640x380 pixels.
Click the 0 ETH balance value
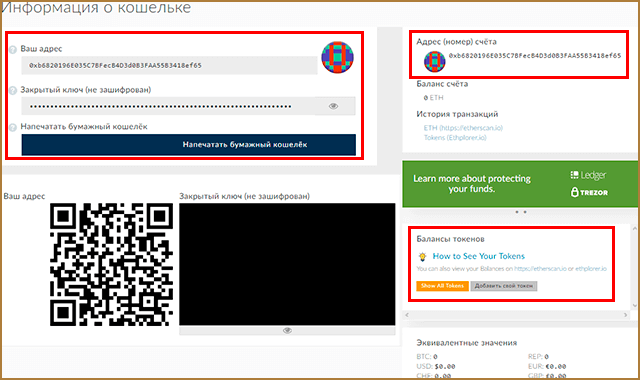pos(433,98)
